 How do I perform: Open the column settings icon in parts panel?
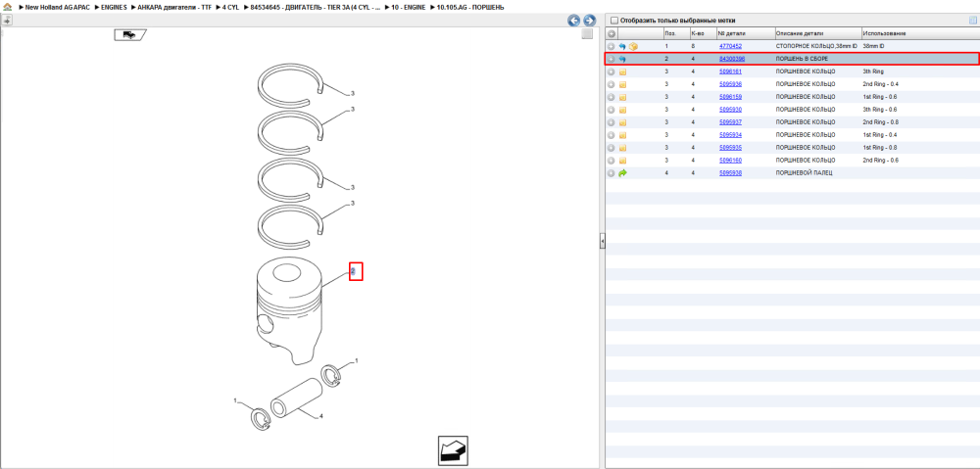click(972, 20)
